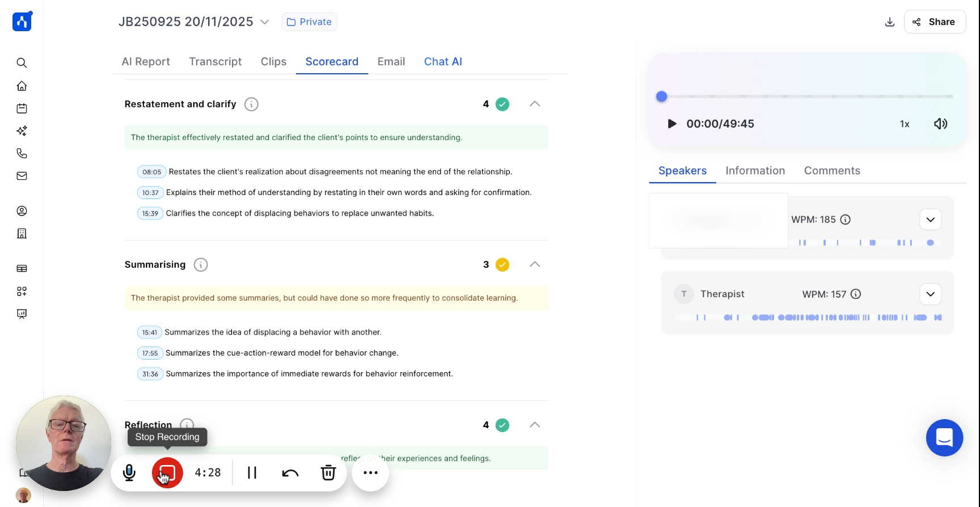
Task: Click the info icon beside Restatement and clarify
Action: click(x=251, y=104)
